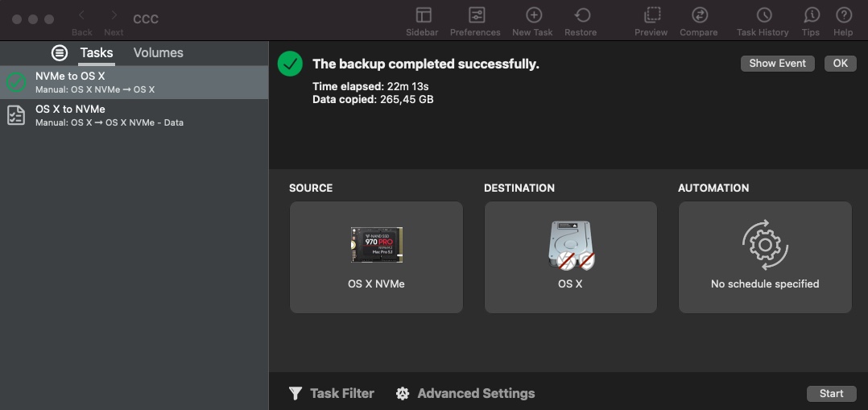Image resolution: width=868 pixels, height=410 pixels.
Task: Click the 970 PRO SSD source icon
Action: tap(377, 245)
